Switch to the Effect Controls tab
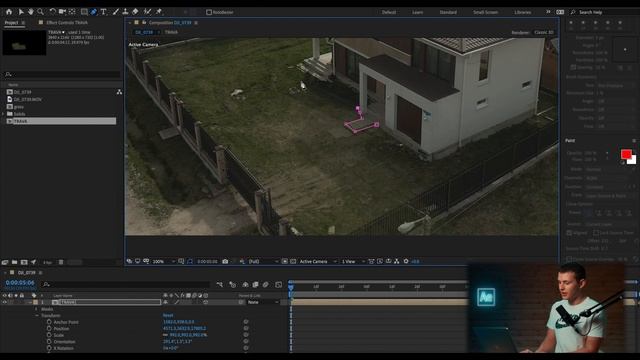The image size is (640, 360). (x=67, y=22)
